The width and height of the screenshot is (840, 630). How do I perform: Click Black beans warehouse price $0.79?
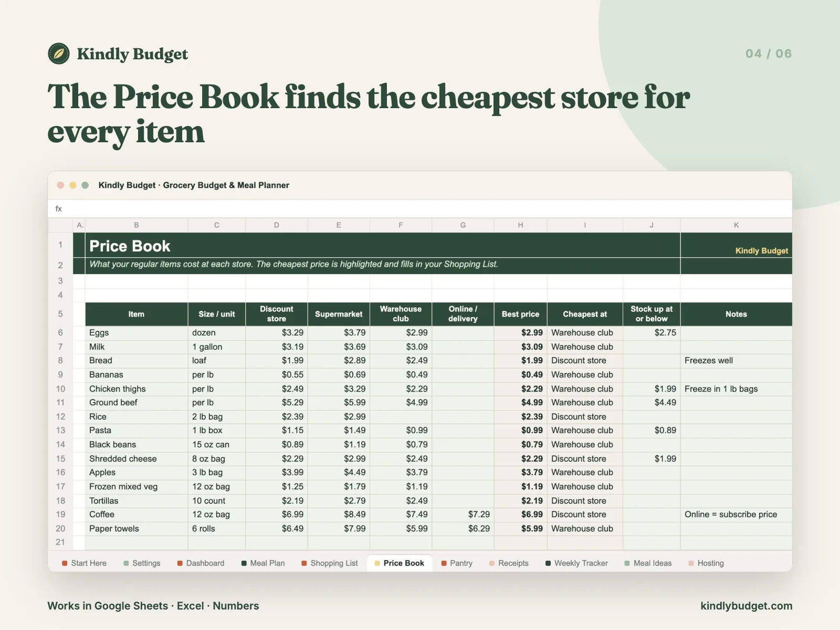401,445
